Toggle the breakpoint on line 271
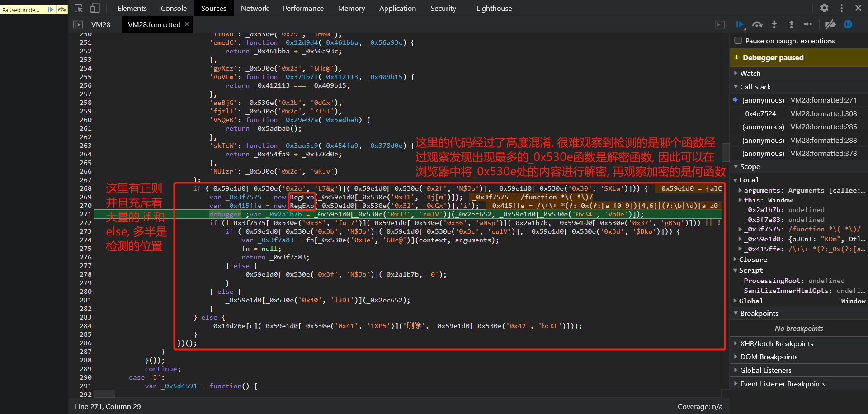Screen dimensions: 868x414 click(85, 214)
